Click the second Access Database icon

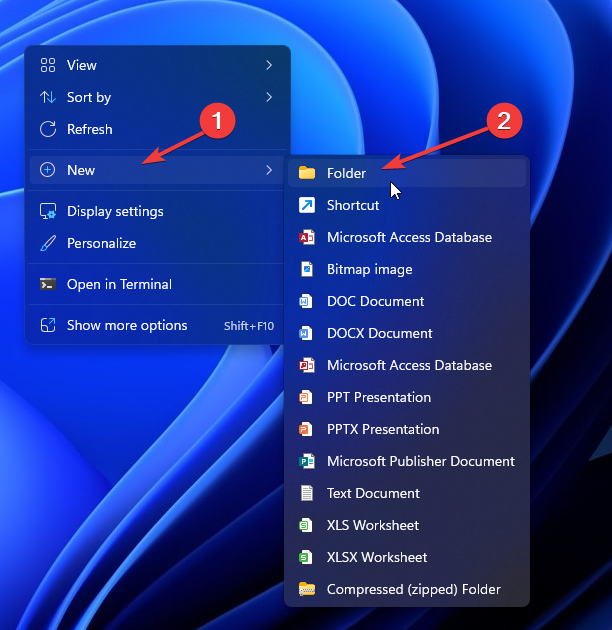coord(307,365)
